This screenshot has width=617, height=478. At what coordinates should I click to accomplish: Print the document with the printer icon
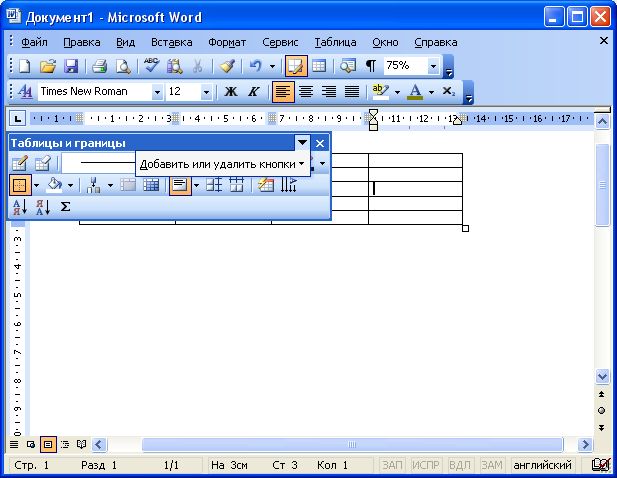[x=99, y=66]
